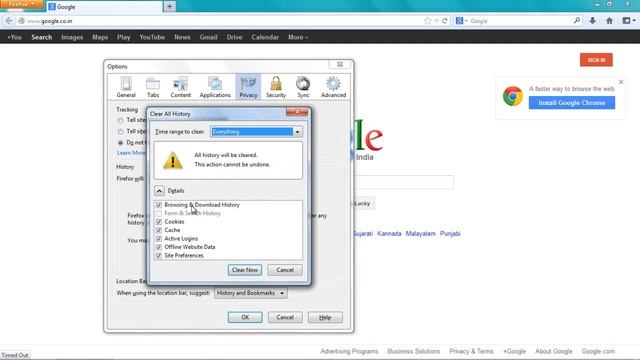The image size is (640, 360).
Task: Open the Sync options panel
Action: click(x=303, y=87)
